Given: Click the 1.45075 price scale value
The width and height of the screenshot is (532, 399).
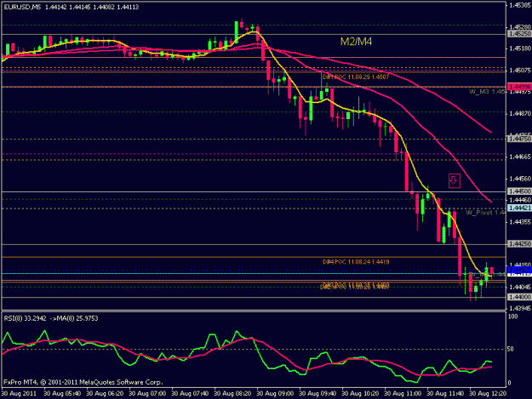Looking at the screenshot, I should click(520, 70).
